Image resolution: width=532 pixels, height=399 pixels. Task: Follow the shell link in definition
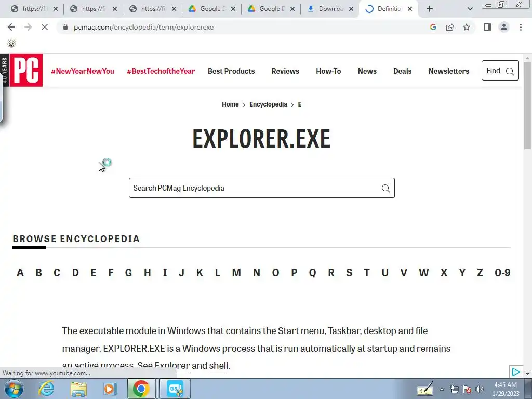219,366
